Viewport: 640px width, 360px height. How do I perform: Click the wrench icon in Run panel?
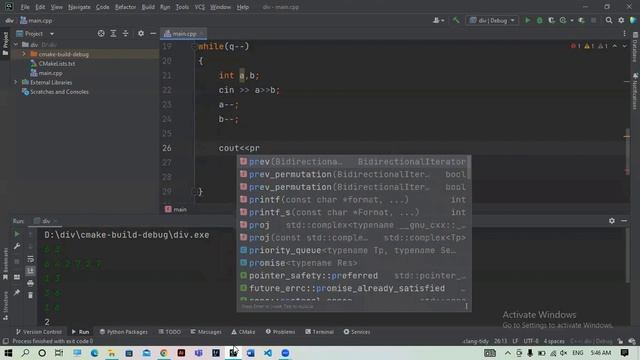click(x=17, y=246)
